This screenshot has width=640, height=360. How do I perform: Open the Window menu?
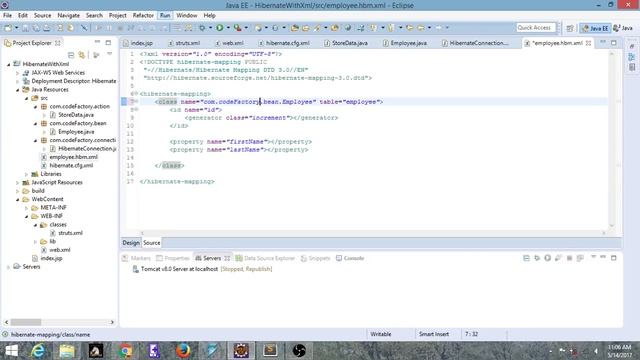[187, 16]
